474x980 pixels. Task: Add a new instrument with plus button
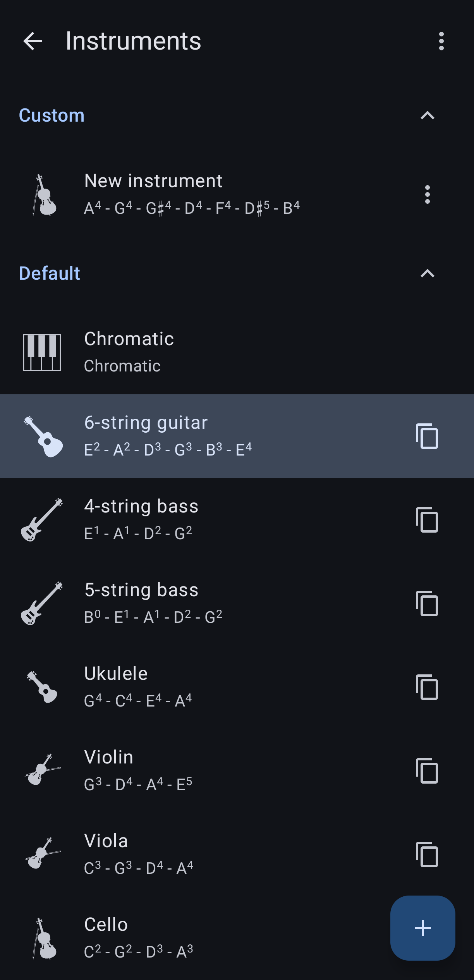(422, 928)
